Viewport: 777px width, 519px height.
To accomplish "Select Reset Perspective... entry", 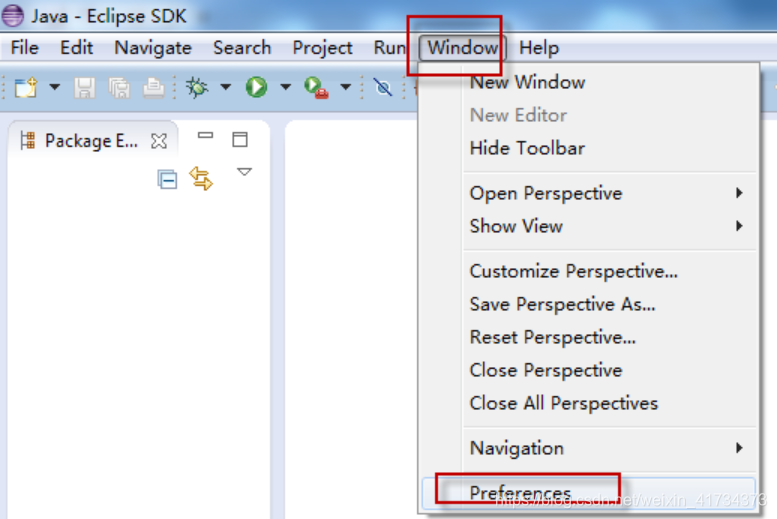I will (589, 338).
